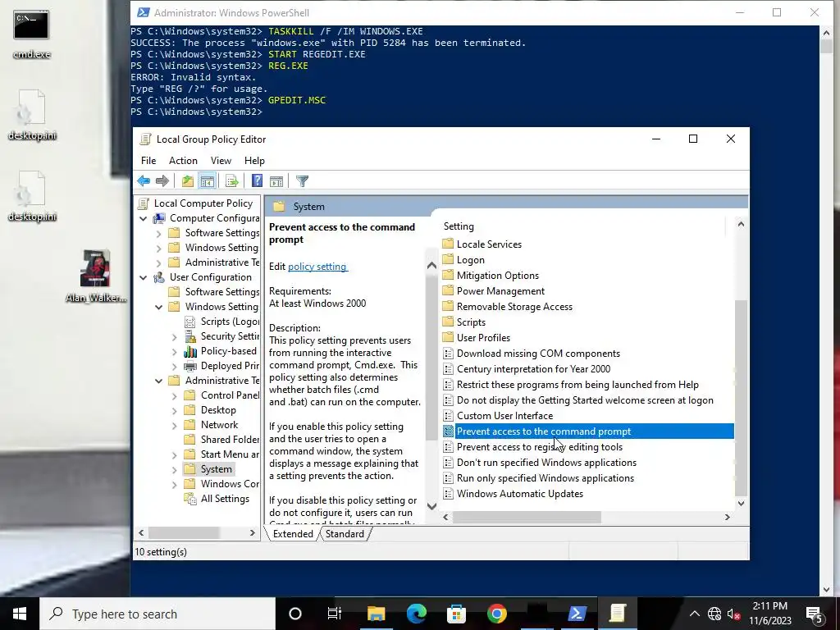Viewport: 840px width, 630px height.
Task: Click description pane scroll down arrow
Action: pos(431,505)
